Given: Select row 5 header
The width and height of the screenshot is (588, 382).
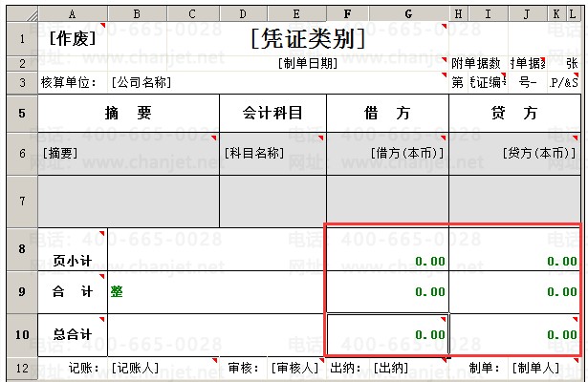Looking at the screenshot, I should tap(22, 113).
